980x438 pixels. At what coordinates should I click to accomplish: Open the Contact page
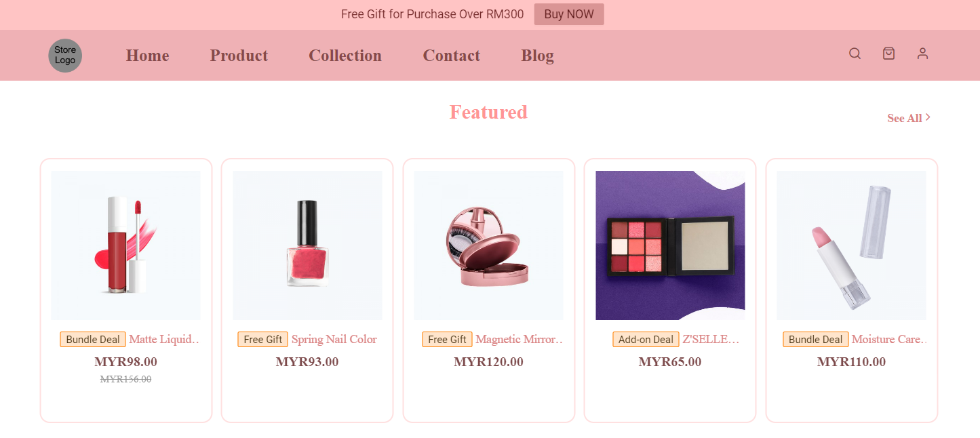point(451,56)
